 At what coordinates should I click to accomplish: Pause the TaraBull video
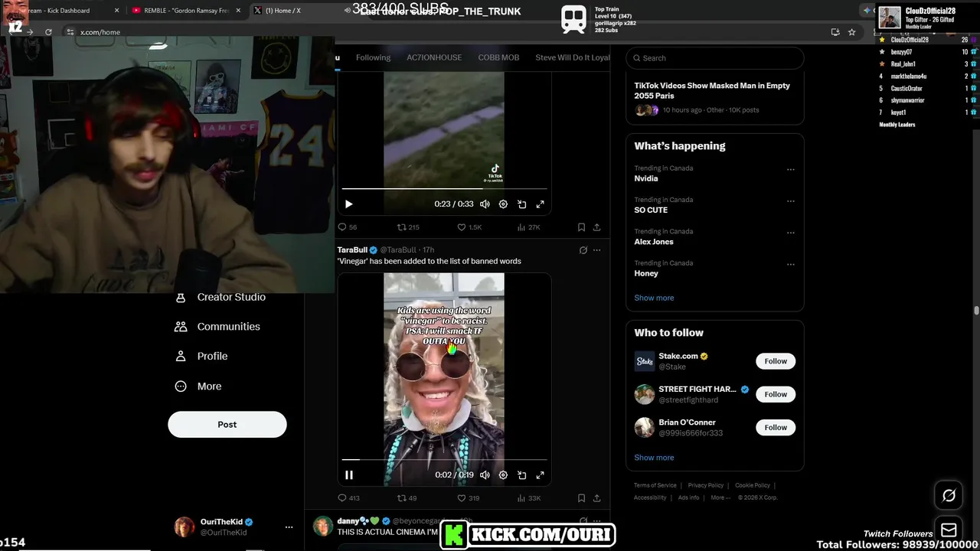[348, 474]
